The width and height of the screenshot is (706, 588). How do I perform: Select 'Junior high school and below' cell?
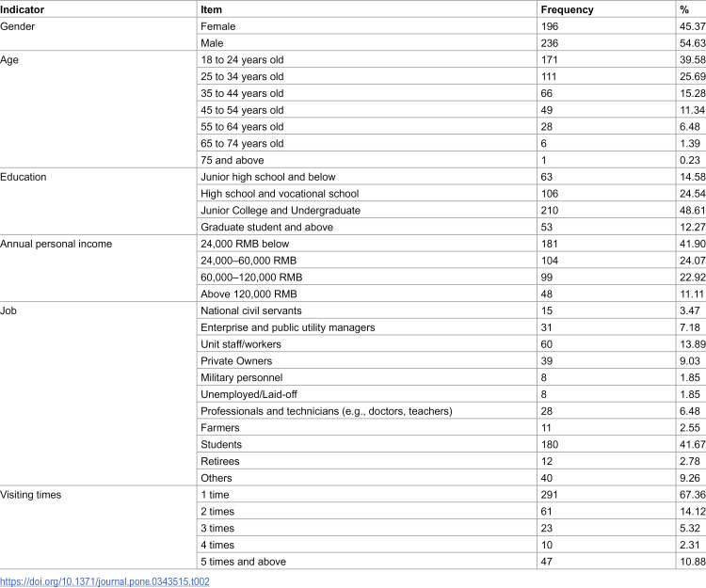click(x=268, y=177)
